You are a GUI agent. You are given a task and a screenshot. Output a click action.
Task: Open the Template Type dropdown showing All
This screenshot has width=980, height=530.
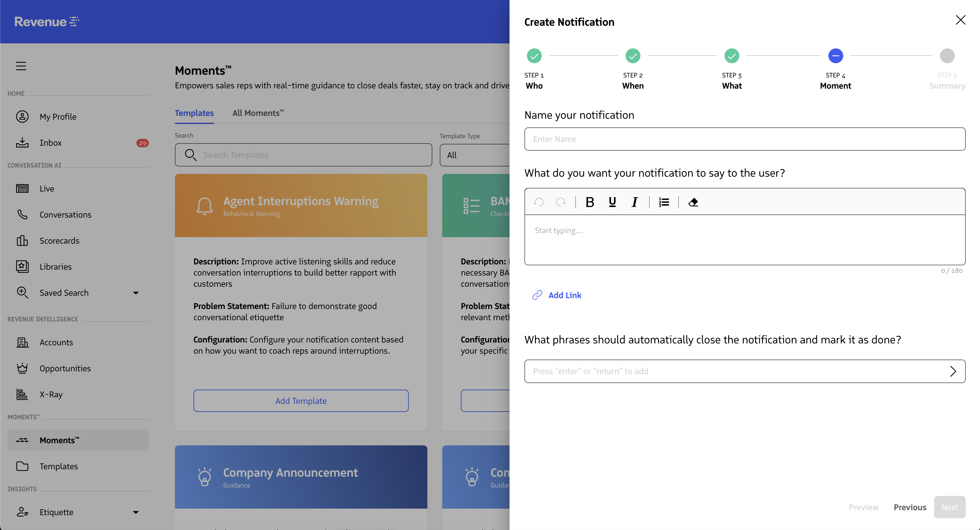[x=474, y=155]
